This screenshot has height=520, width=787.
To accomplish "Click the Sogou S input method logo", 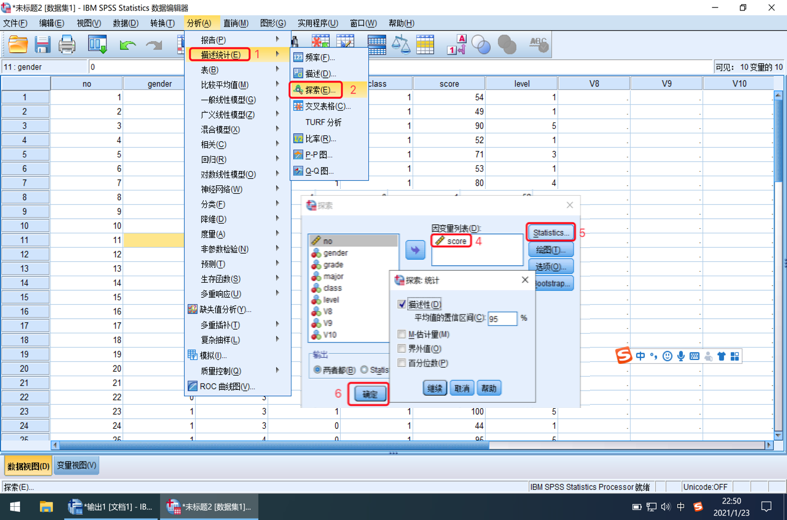I will (624, 356).
